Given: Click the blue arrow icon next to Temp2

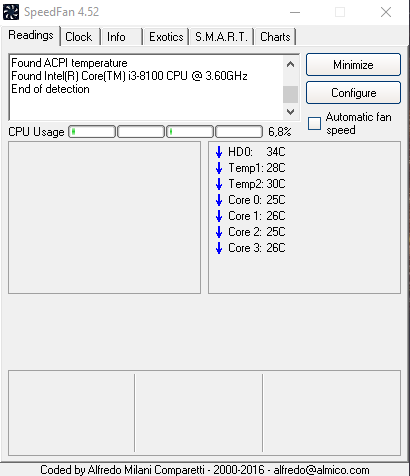Looking at the screenshot, I should click(x=219, y=184).
